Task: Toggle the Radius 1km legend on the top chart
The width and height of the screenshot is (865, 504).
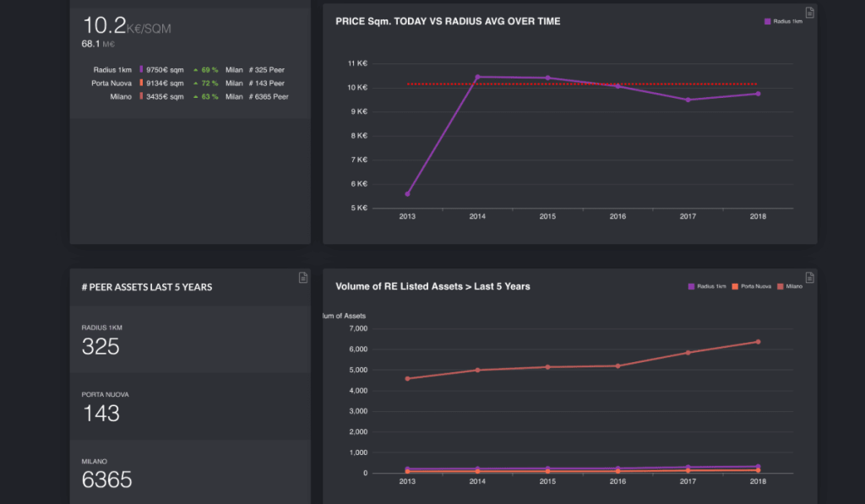Action: (x=781, y=19)
